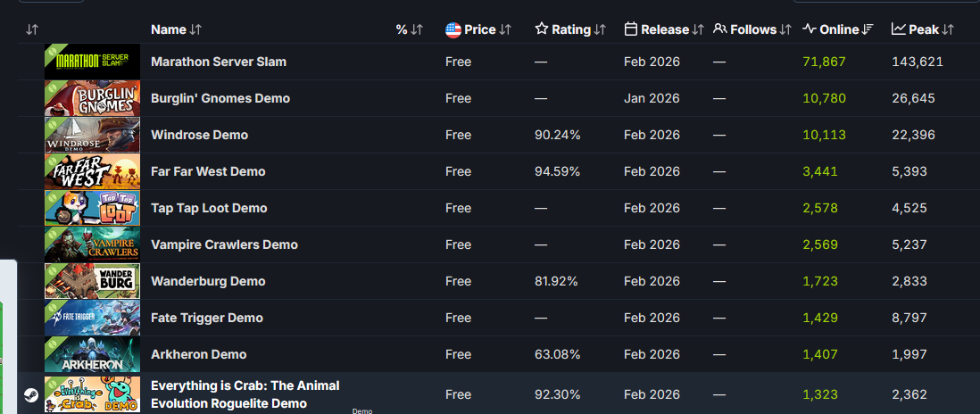Open the Vampire Crawlers Demo link
This screenshot has width=980, height=414.
coord(224,244)
